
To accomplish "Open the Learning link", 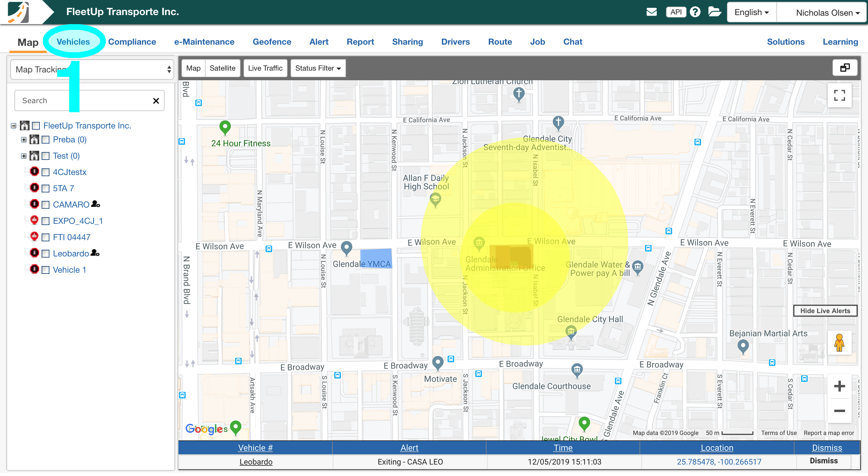I will click(840, 42).
